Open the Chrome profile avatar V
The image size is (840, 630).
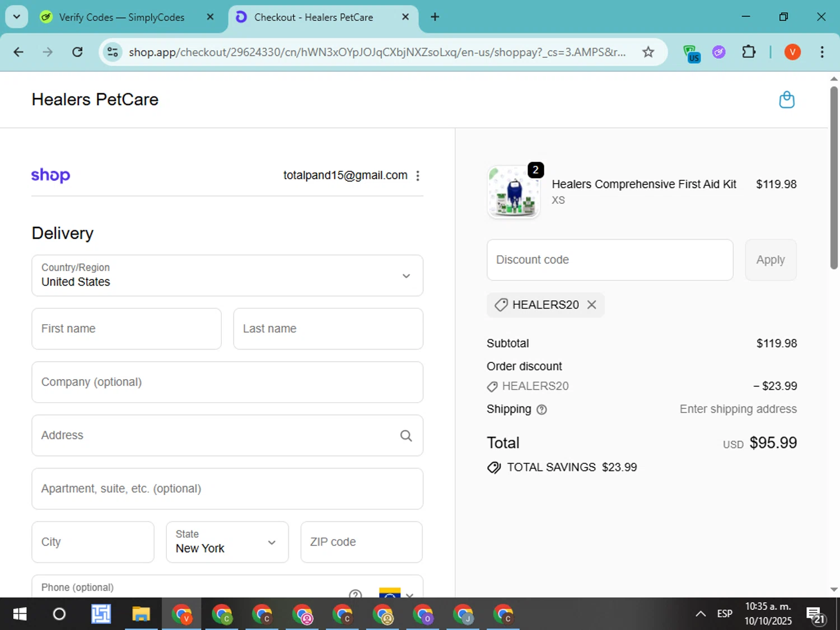pyautogui.click(x=792, y=52)
